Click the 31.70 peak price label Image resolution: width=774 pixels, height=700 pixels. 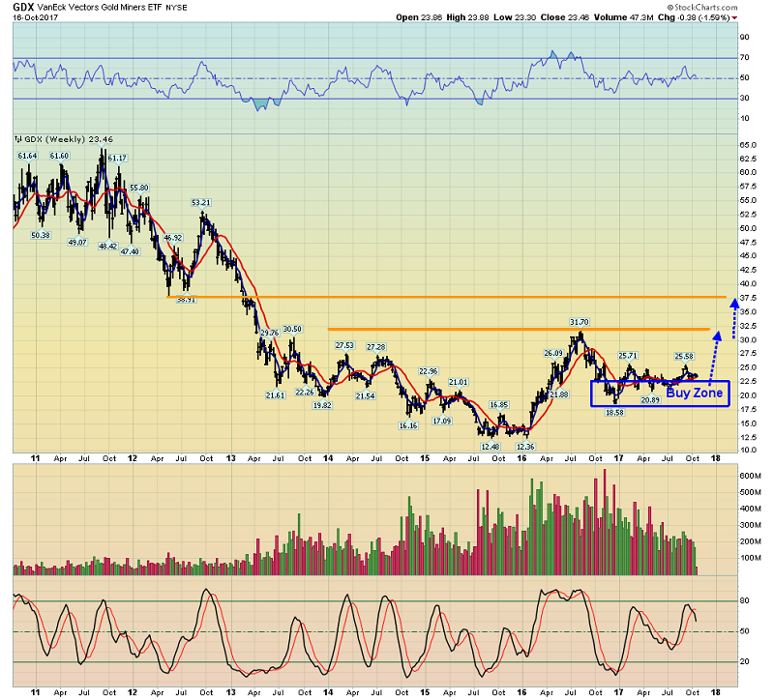coord(580,321)
